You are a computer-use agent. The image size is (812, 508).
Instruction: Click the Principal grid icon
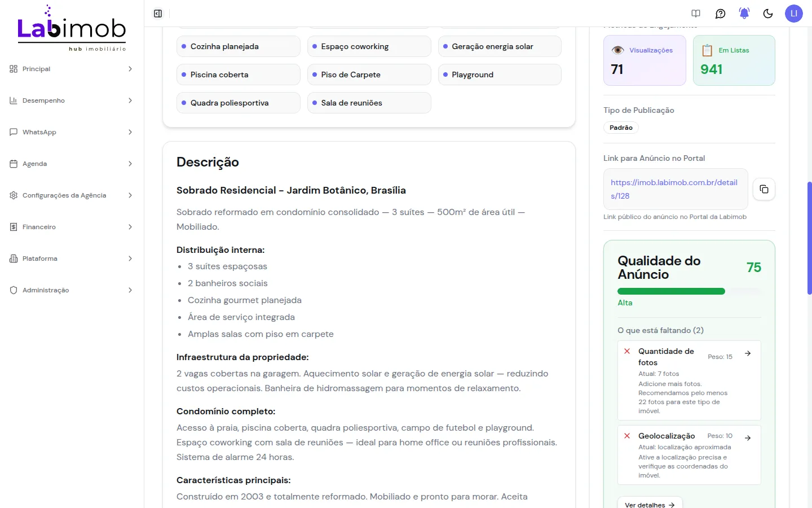point(14,69)
